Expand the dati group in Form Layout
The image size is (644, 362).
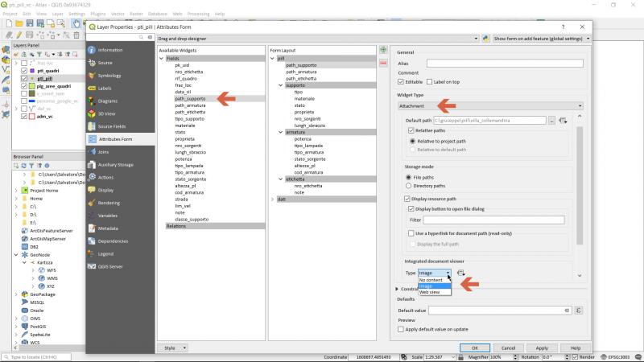pyautogui.click(x=272, y=199)
